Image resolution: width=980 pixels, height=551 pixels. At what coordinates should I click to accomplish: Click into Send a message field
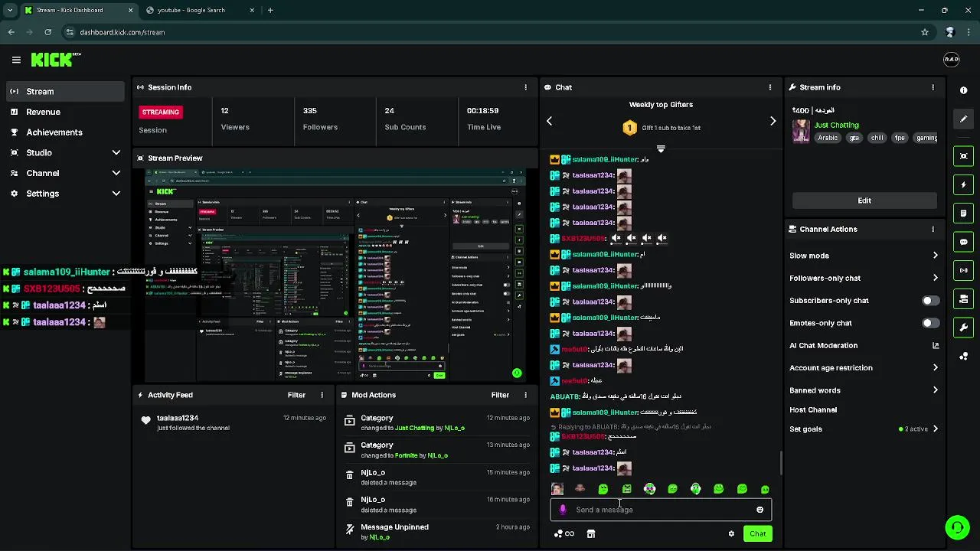661,510
